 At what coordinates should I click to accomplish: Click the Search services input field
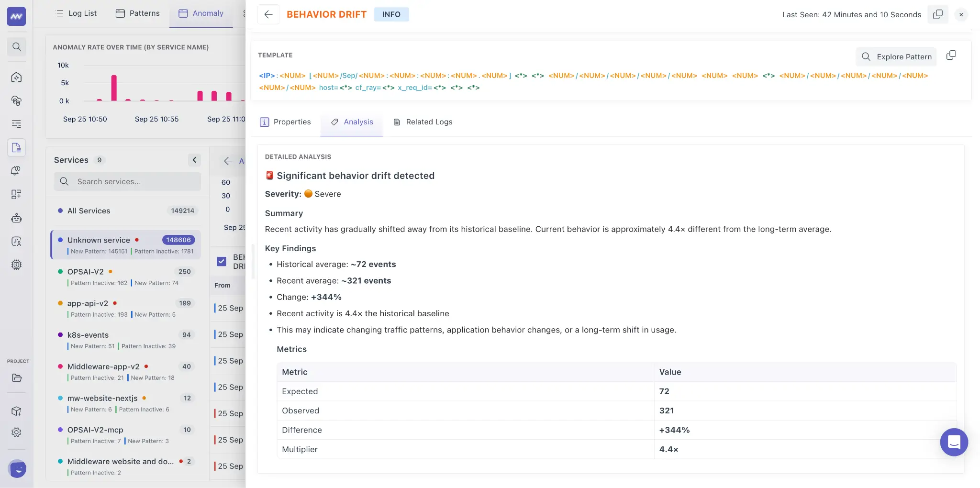[127, 182]
